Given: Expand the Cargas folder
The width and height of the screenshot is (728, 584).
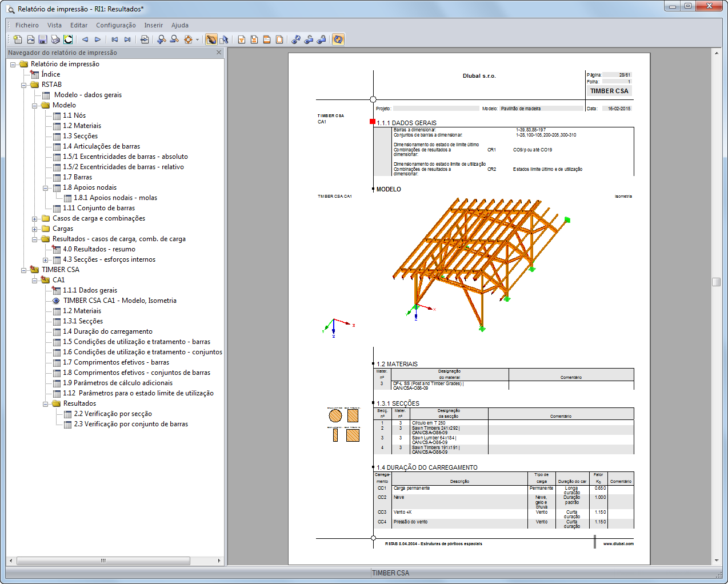Looking at the screenshot, I should [35, 229].
